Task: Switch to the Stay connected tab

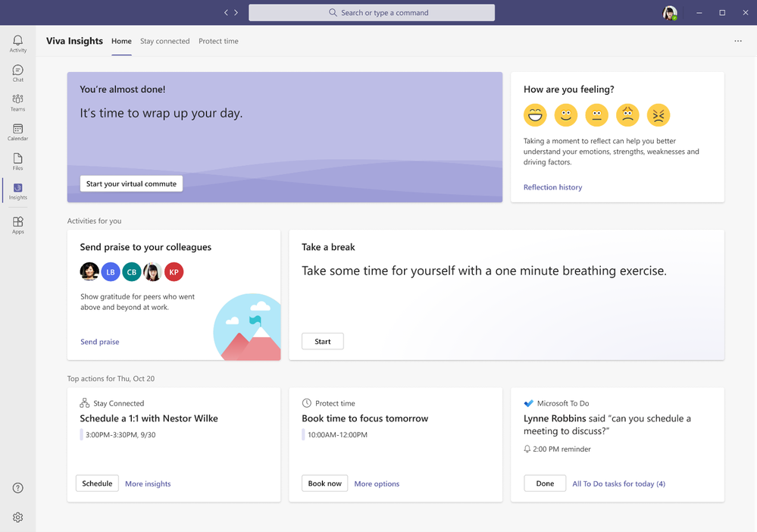Action: point(164,41)
